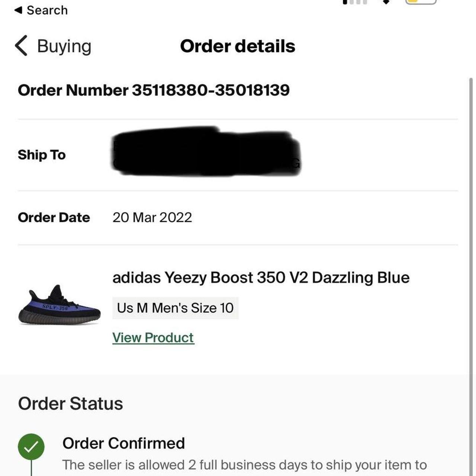Viewport: 476px width, 476px height.
Task: Tap the green Order Confirmed checkmark icon
Action: pyautogui.click(x=32, y=447)
